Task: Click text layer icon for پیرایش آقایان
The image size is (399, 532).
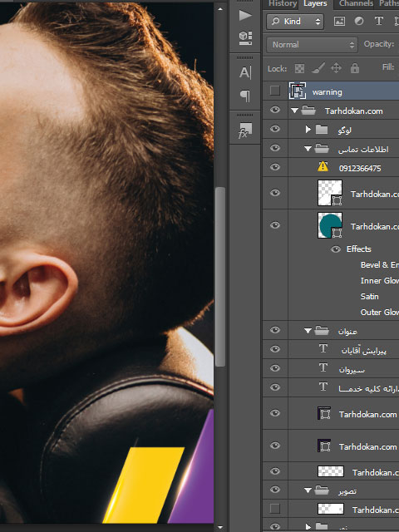Action: tap(323, 349)
